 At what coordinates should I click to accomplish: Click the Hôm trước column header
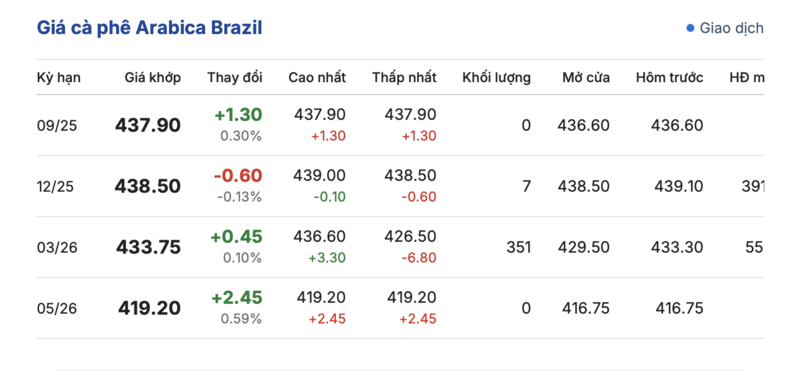tap(669, 78)
